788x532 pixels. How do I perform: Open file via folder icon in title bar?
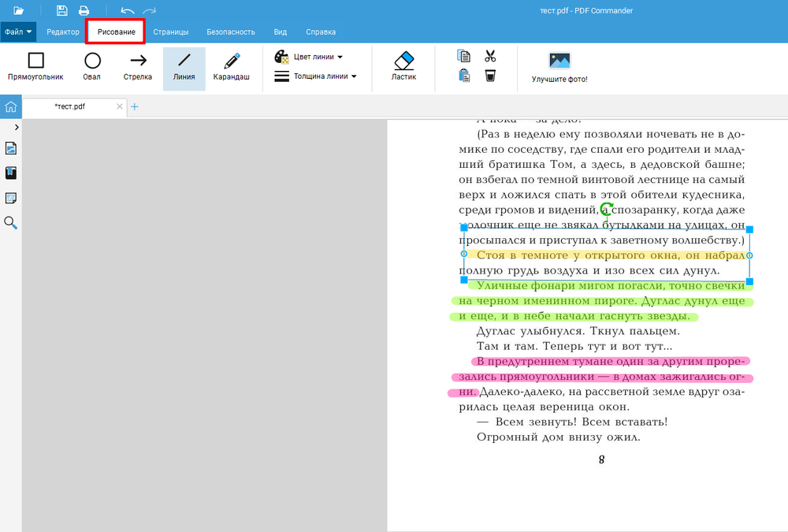[x=19, y=10]
